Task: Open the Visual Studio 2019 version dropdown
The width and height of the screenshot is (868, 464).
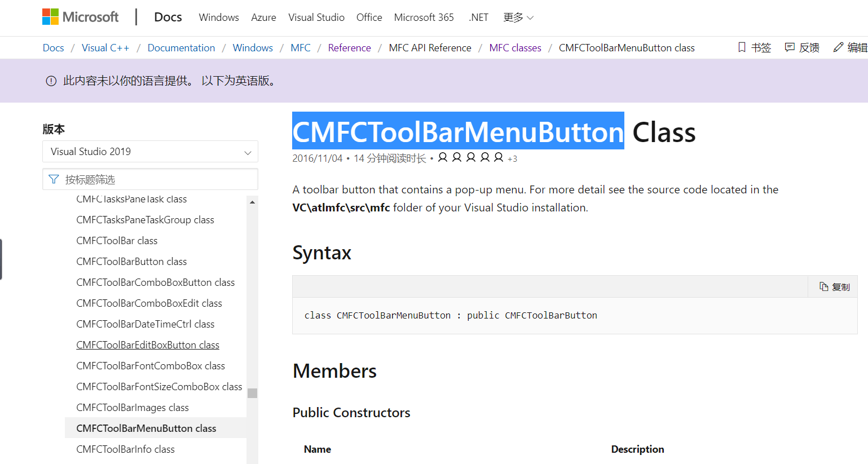Action: pos(150,152)
